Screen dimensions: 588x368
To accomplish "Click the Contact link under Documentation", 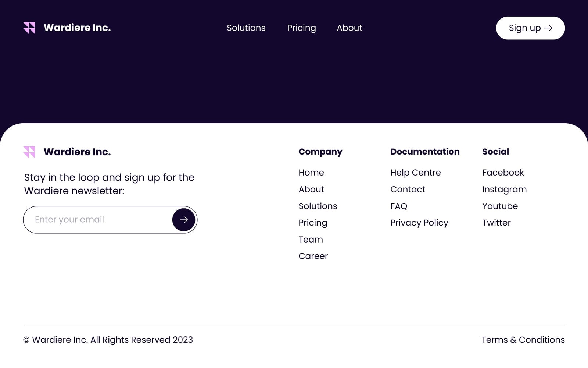I will pyautogui.click(x=408, y=190).
